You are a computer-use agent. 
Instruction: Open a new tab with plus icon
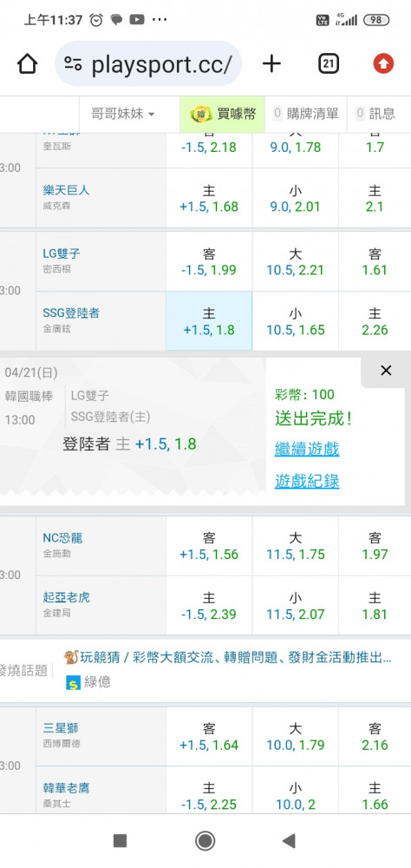tap(271, 64)
